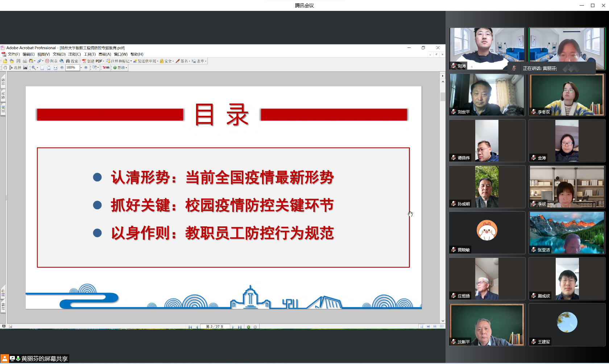The image size is (609, 364).
Task: Click the Save disk icon
Action: point(18,61)
